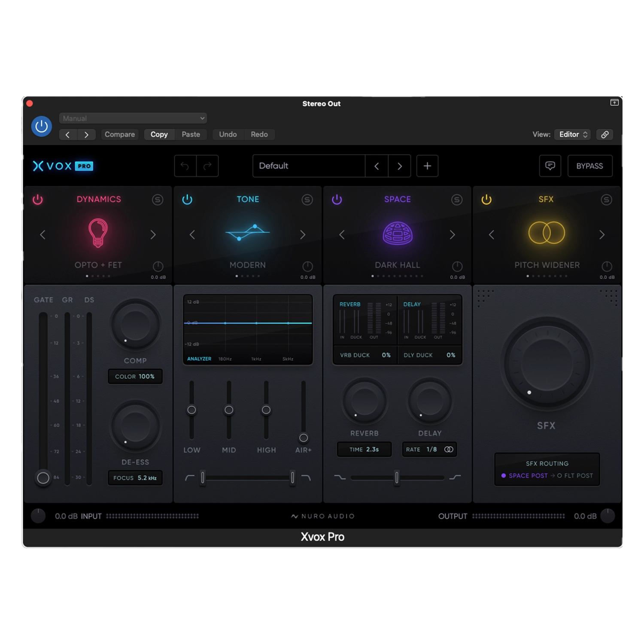This screenshot has width=644, height=644.
Task: Solo the Tone module
Action: (x=307, y=199)
